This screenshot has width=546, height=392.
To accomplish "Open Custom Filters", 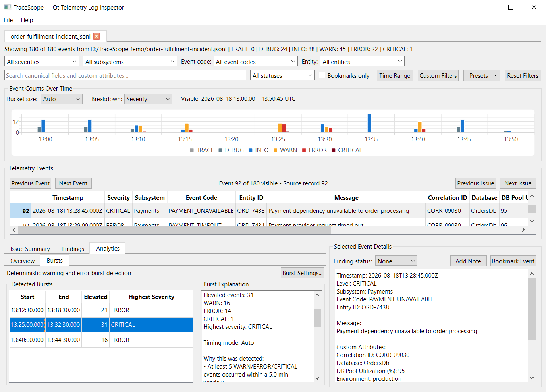I will 438,75.
